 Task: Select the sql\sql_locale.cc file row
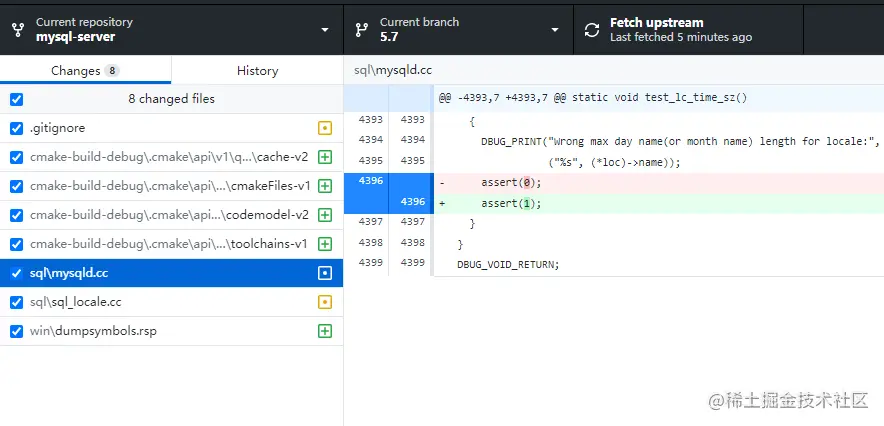(171, 302)
